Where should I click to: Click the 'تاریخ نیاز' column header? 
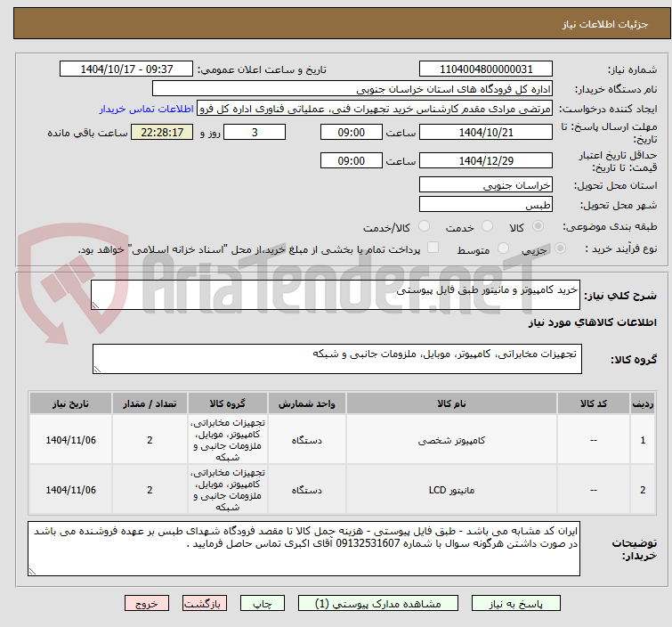pos(70,403)
